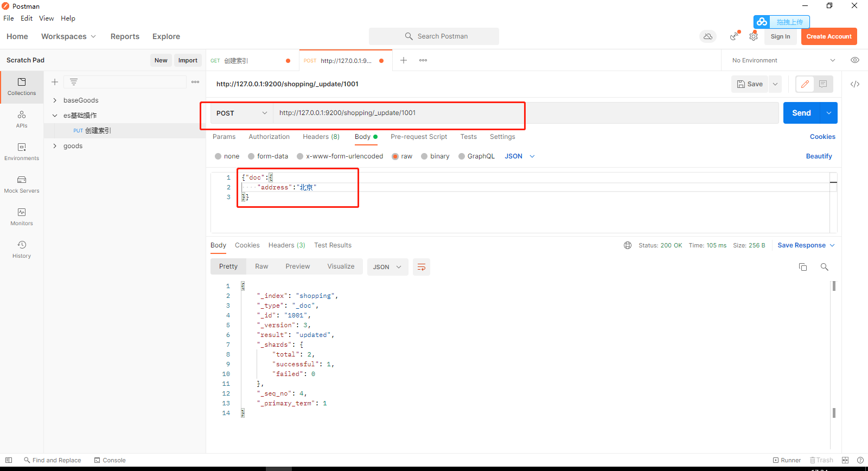Switch to the Headers (8) request tab
The height and width of the screenshot is (471, 868).
pos(321,137)
